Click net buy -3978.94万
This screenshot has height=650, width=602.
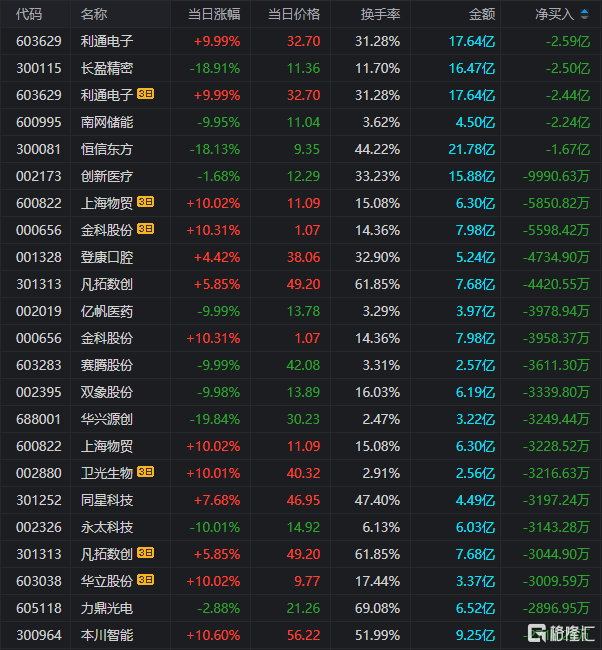(556, 311)
